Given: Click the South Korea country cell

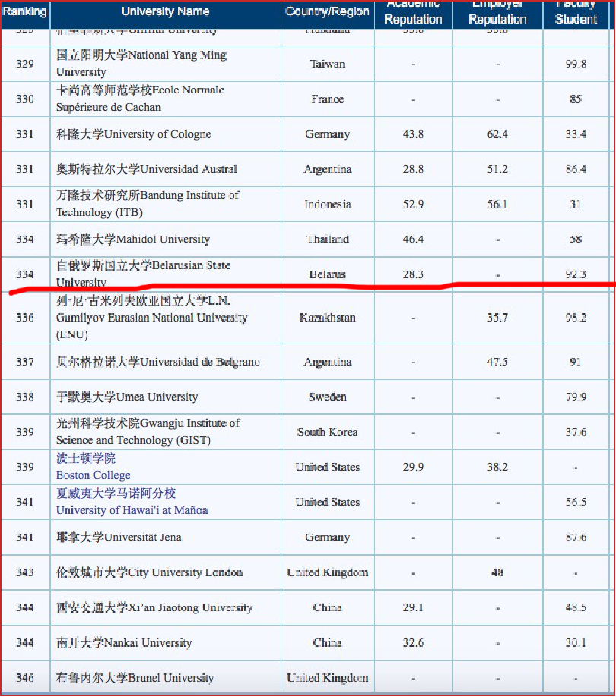Looking at the screenshot, I should (x=327, y=432).
